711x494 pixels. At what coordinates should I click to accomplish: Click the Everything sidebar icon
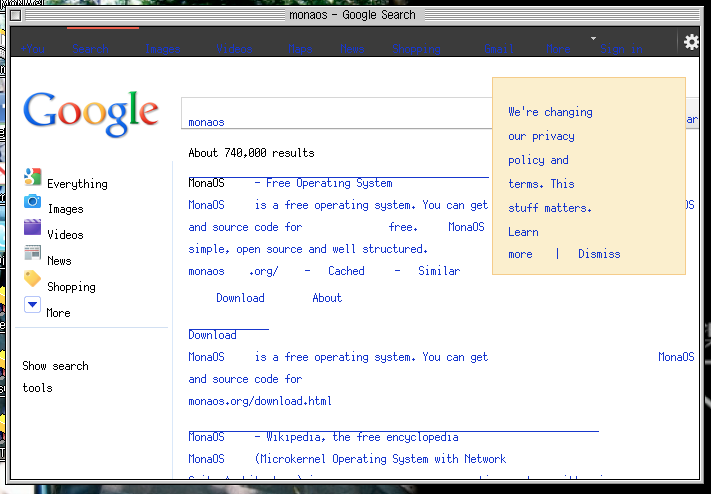tap(33, 177)
